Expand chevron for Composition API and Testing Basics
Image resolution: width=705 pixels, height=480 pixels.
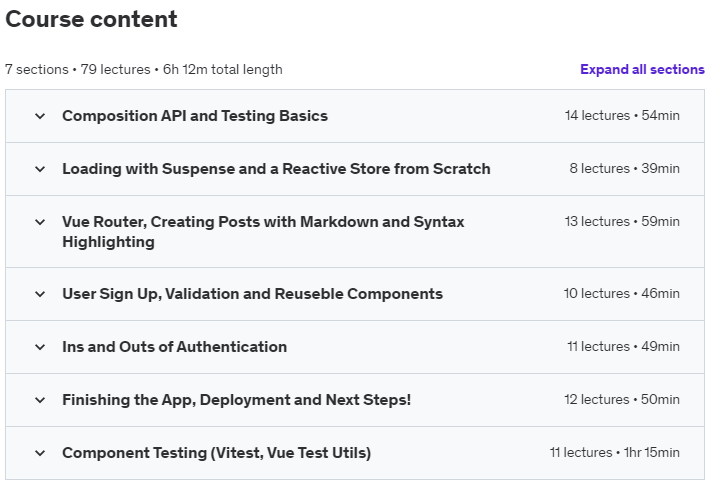pyautogui.click(x=40, y=116)
